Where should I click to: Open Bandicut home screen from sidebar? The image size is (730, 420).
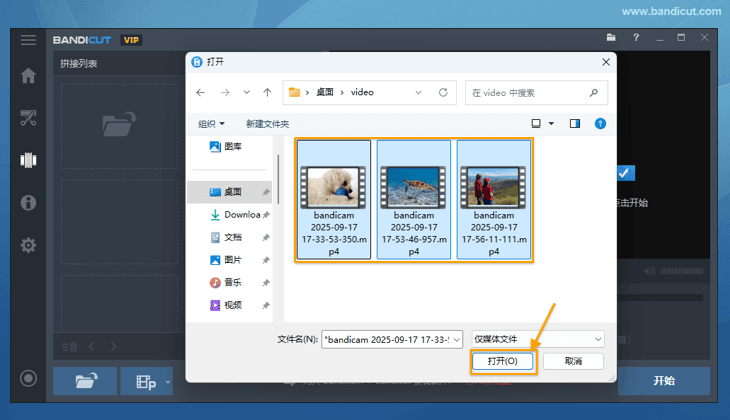(28, 76)
